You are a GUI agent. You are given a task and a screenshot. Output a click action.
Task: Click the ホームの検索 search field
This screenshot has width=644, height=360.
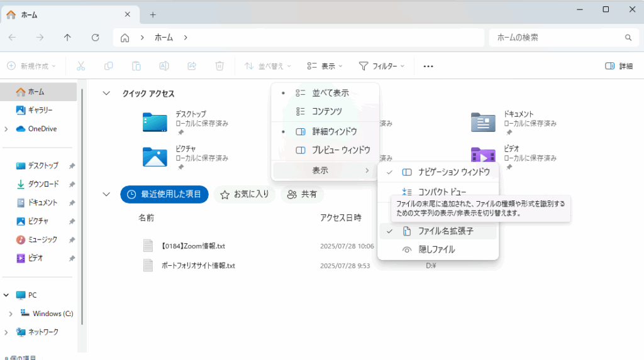click(557, 38)
